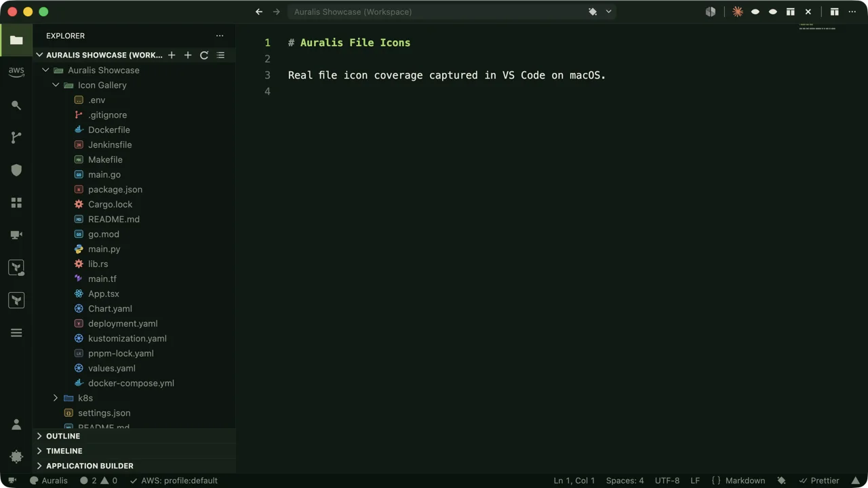
Task: Open the title bar more actions ellipsis
Action: point(852,12)
